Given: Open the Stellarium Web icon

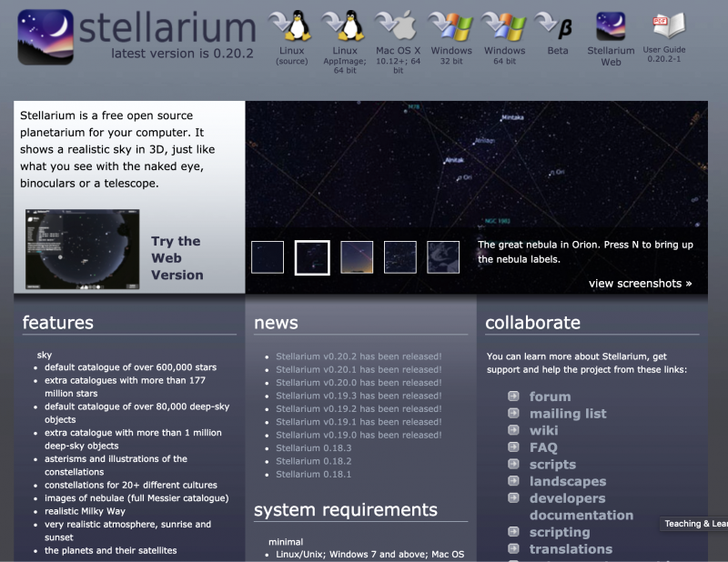Looking at the screenshot, I should (611, 26).
